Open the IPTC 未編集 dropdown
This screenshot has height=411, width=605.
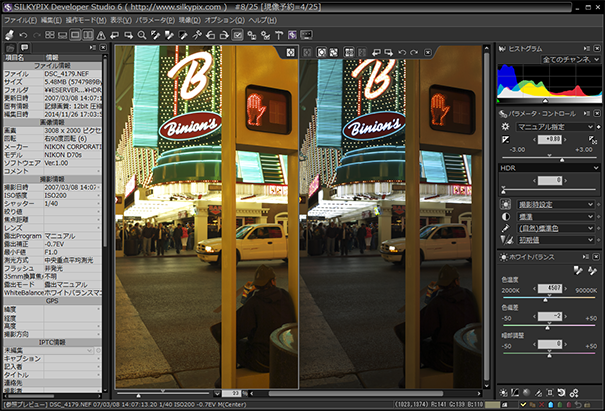coord(49,350)
